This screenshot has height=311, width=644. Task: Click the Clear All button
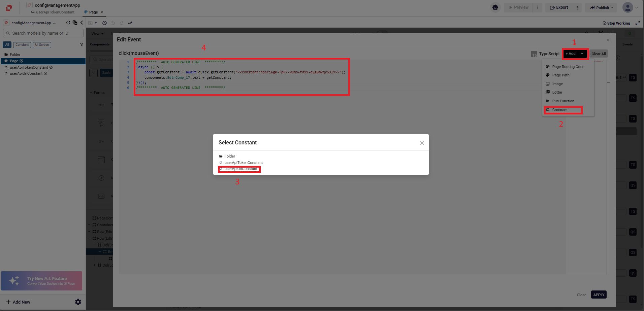coord(598,54)
